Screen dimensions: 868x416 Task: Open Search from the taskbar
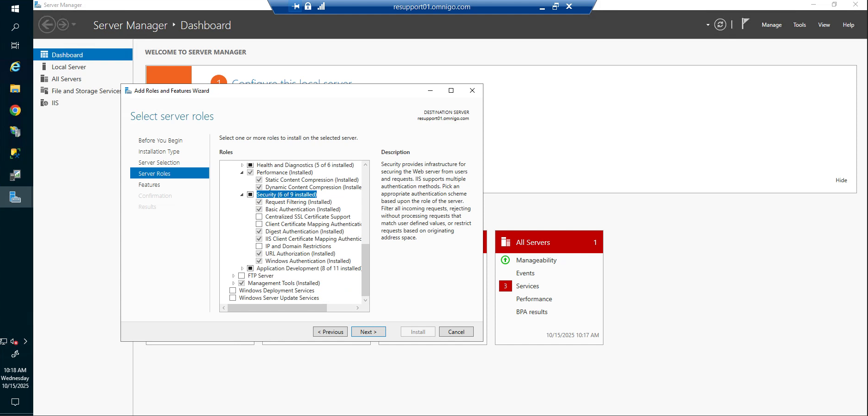click(15, 27)
